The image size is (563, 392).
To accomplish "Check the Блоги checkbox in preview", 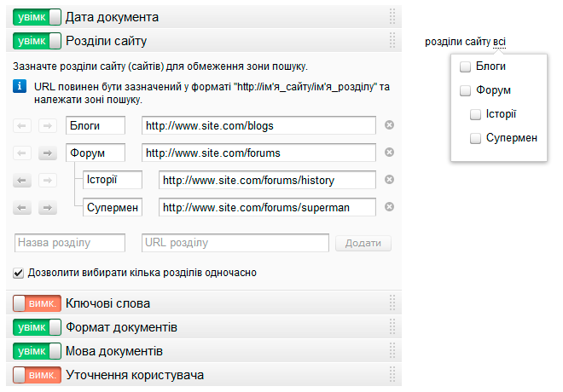I will click(x=465, y=66).
